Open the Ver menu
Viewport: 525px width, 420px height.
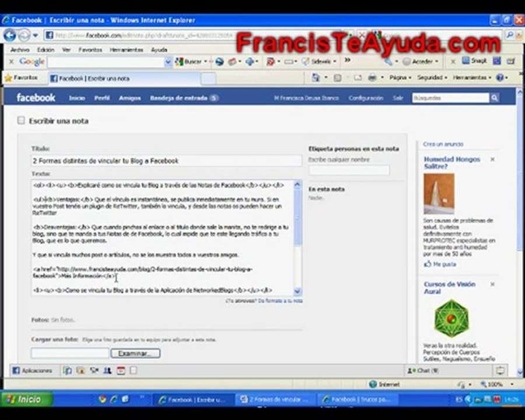pos(66,50)
